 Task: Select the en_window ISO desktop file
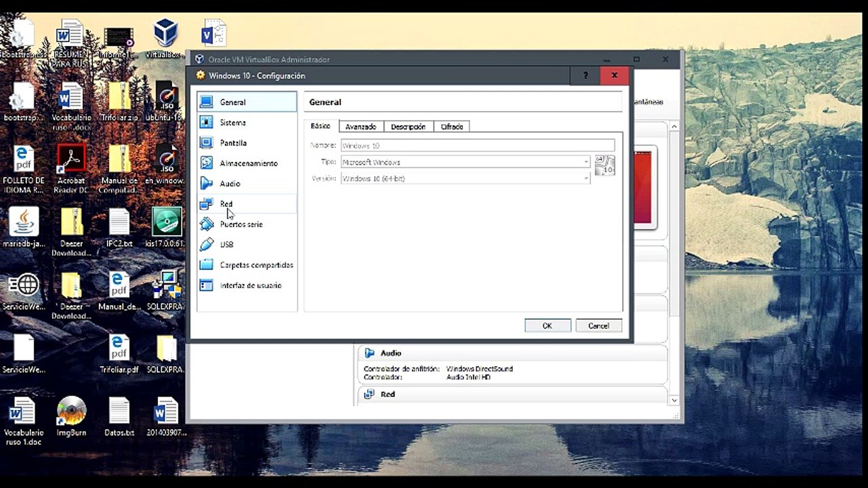(x=166, y=165)
